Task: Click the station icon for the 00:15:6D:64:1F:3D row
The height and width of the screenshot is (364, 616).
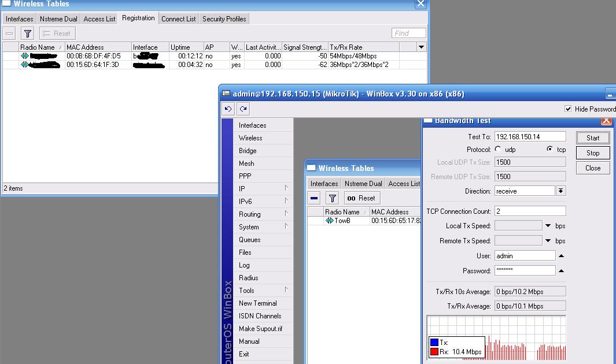Action: (25, 65)
